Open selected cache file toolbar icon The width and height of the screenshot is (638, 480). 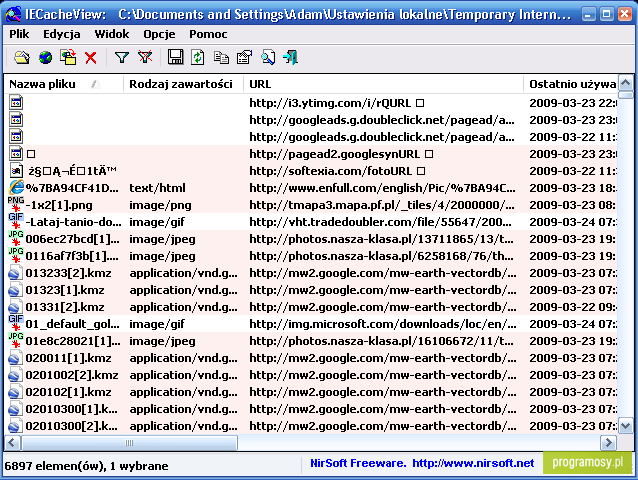(x=22, y=57)
